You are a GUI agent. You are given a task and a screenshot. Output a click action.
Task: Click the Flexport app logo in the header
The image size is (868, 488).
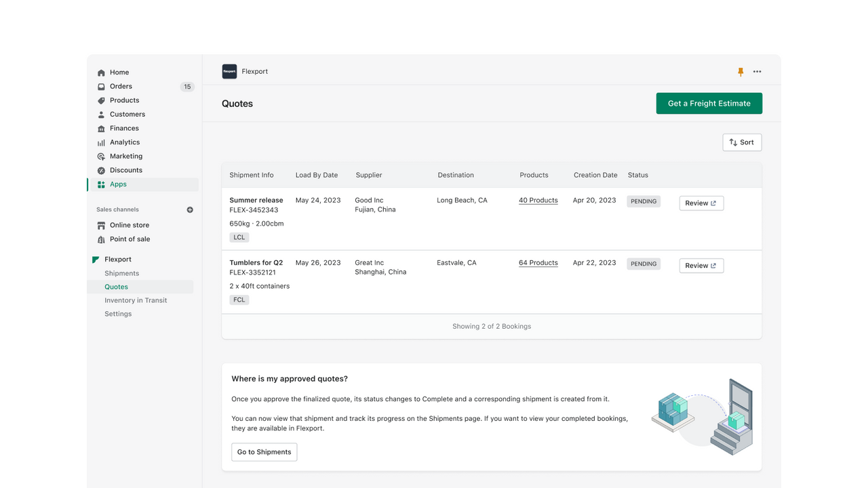[228, 71]
